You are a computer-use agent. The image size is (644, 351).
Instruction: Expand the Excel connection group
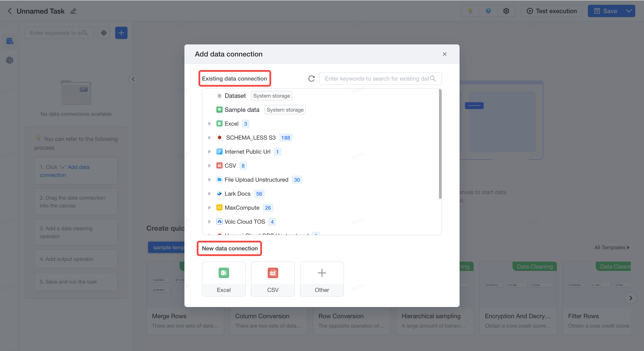[209, 124]
